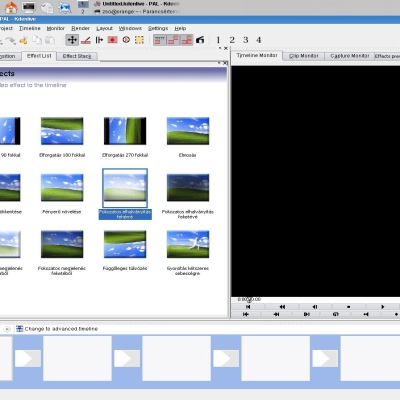400x400 pixels.
Task: Toggle the first timeline snap layout icon
Action: (x=160, y=40)
